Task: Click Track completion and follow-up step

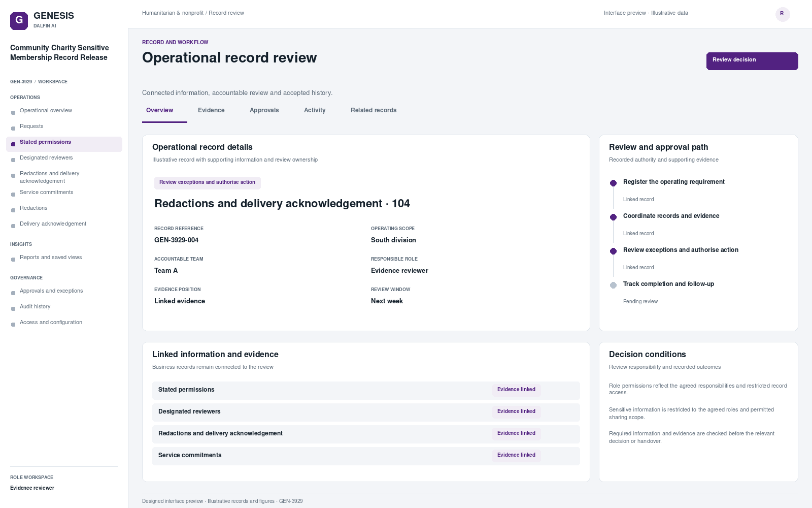Action: [x=668, y=284]
